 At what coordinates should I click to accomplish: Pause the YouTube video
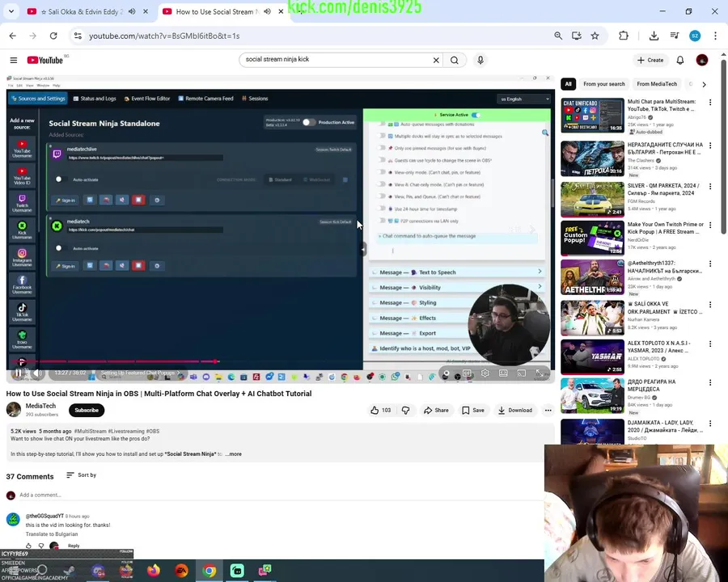(18, 373)
